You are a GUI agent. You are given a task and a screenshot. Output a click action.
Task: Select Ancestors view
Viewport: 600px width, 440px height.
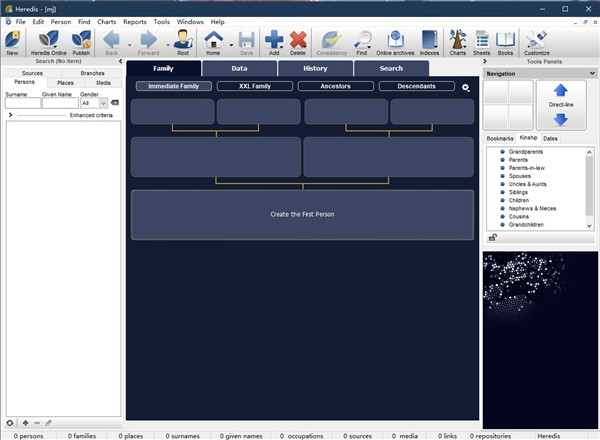336,86
